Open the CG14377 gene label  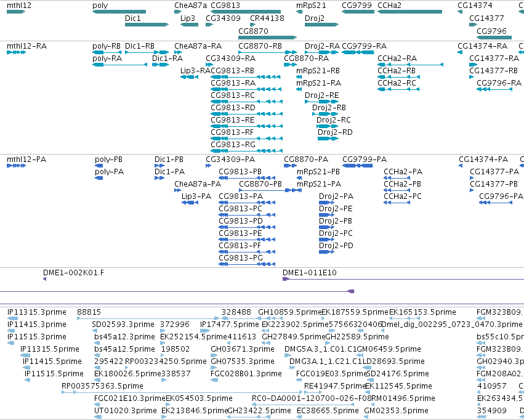(486, 18)
